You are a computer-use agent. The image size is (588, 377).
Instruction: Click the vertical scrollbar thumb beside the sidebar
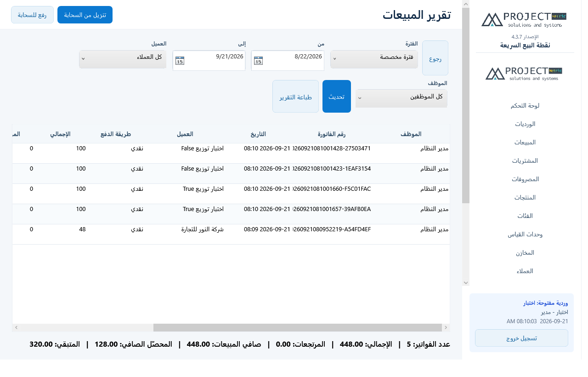pyautogui.click(x=466, y=105)
